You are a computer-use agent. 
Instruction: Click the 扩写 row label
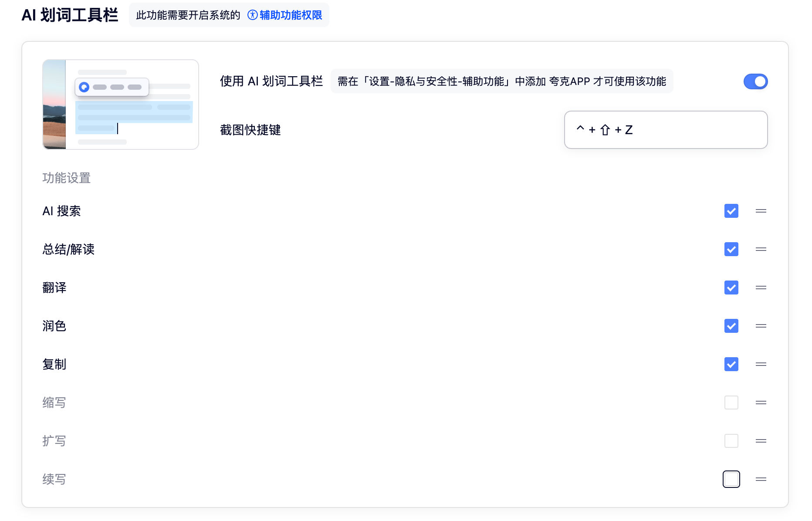(x=54, y=441)
